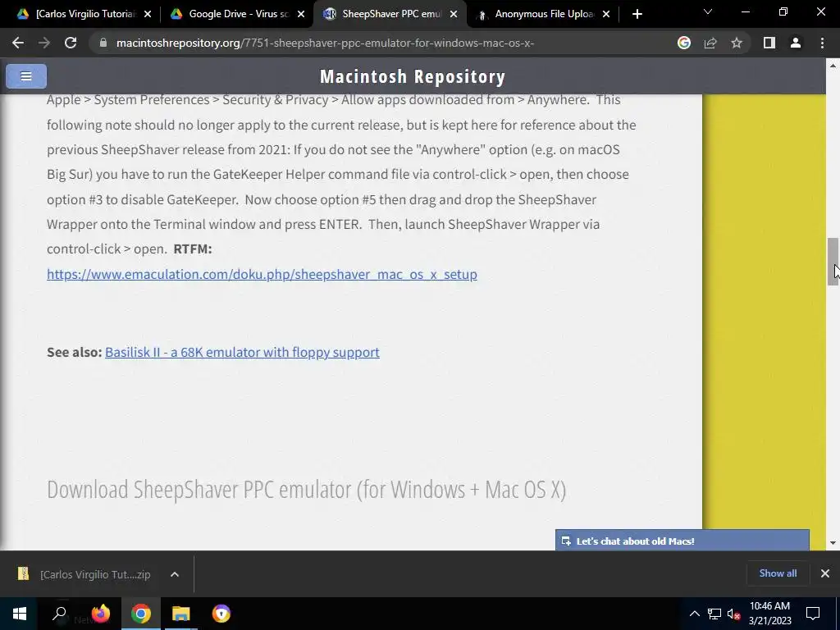Launch Firefox from the taskbar
The height and width of the screenshot is (630, 840).
pos(100,614)
